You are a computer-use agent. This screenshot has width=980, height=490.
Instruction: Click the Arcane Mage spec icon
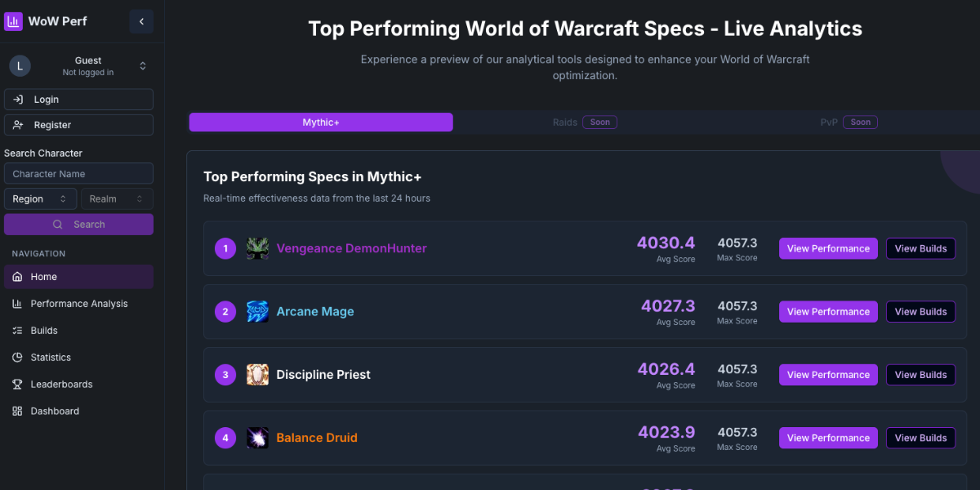point(257,311)
